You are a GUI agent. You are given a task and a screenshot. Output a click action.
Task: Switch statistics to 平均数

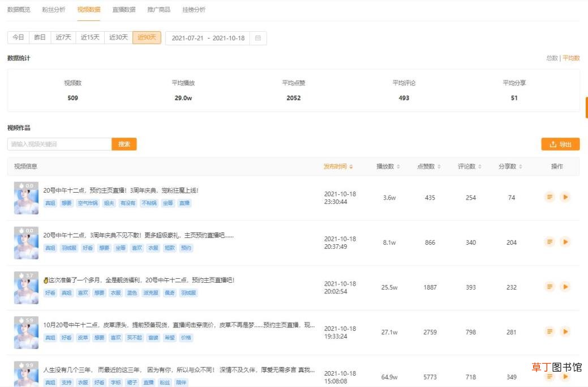click(571, 58)
